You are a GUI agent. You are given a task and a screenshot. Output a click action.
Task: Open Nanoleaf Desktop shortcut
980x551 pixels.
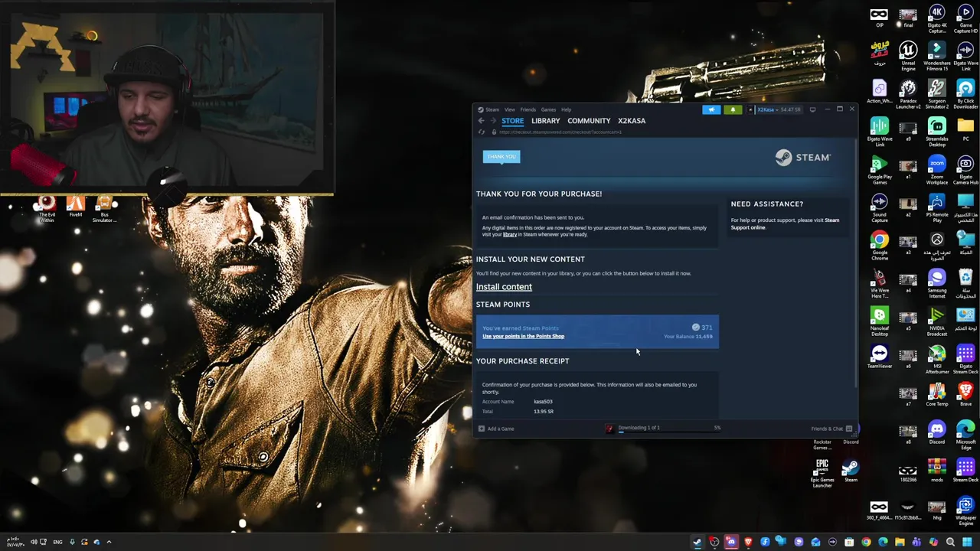879,321
